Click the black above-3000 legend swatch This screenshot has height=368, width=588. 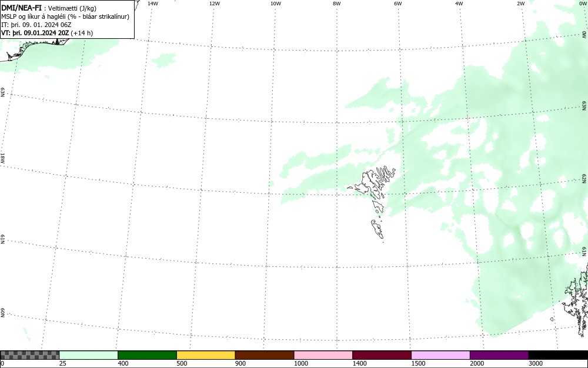click(x=558, y=355)
